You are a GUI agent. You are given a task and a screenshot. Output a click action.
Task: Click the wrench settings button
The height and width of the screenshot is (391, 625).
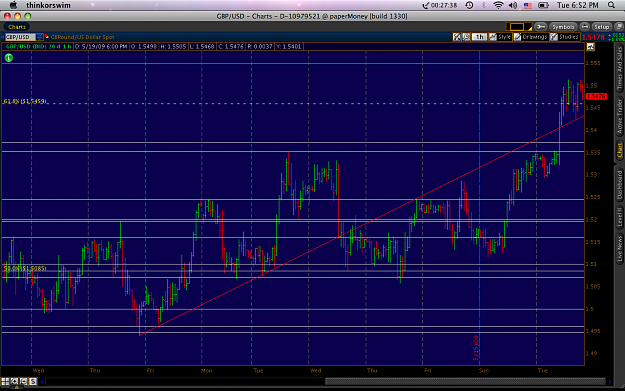tap(540, 27)
